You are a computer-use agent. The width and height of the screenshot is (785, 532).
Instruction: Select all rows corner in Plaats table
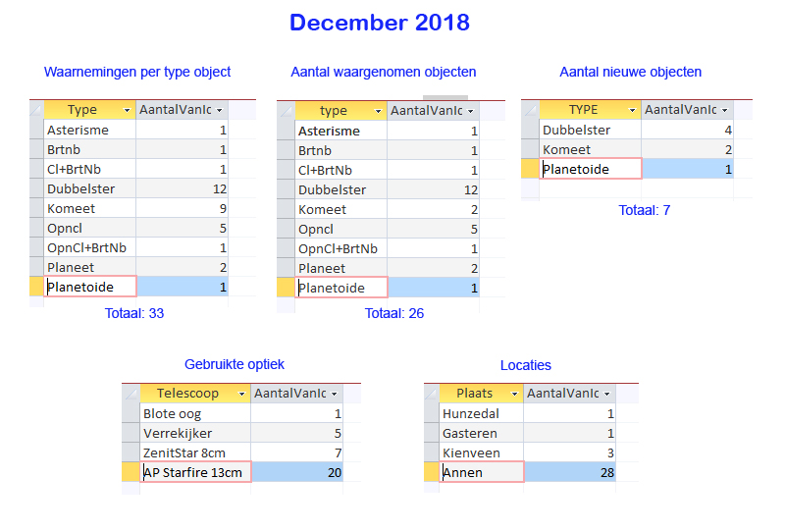(432, 394)
